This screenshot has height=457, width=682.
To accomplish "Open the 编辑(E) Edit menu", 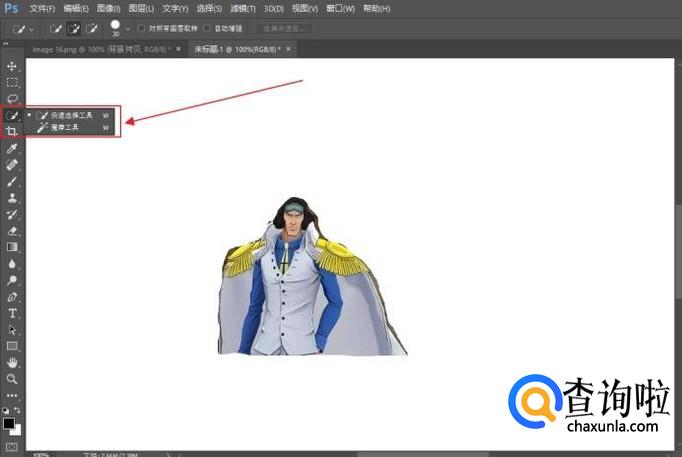I will 76,9.
